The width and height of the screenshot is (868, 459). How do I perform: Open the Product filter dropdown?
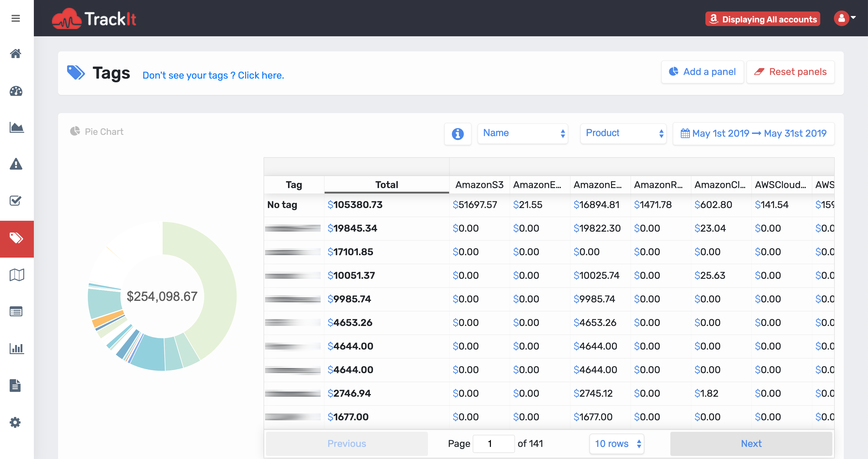pos(623,133)
